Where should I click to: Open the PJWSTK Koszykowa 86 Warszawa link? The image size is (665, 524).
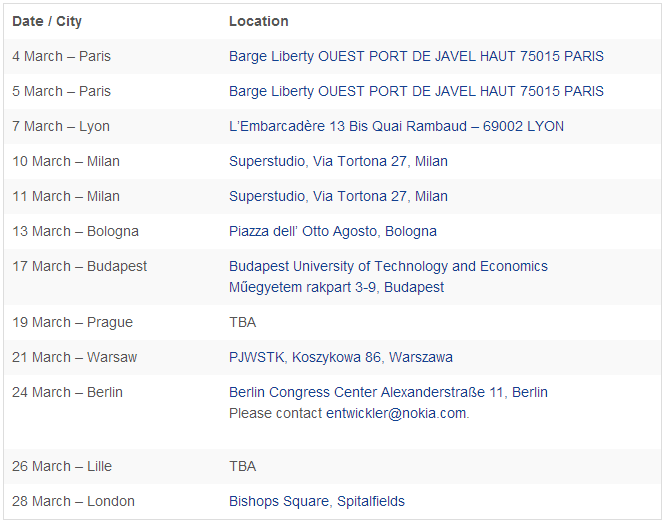click(341, 357)
